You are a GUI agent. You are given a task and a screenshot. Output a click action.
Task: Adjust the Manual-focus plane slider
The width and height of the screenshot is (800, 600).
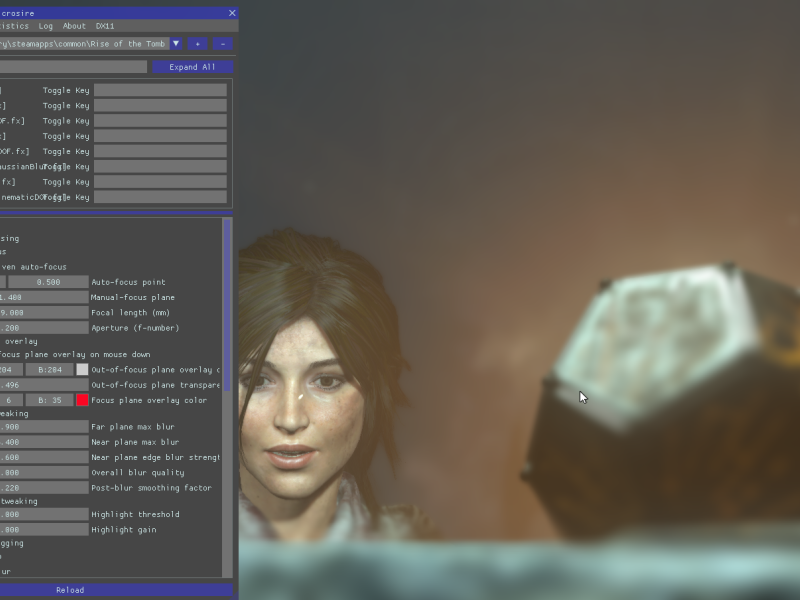coord(44,297)
